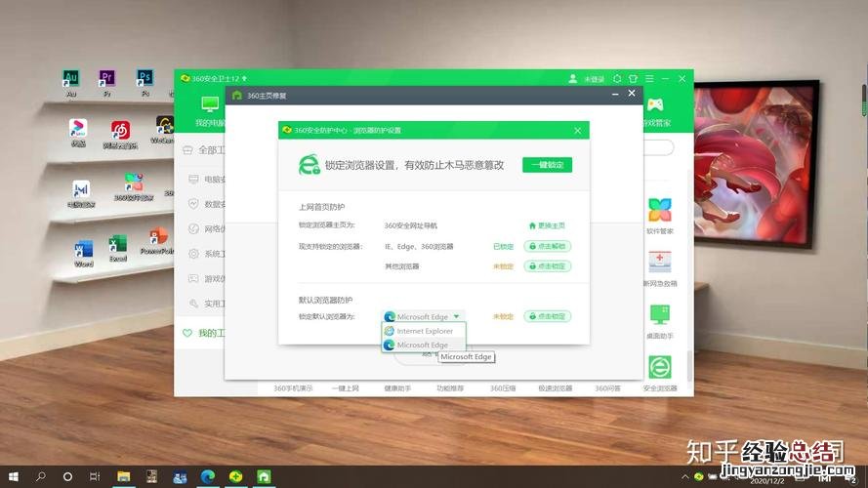Click the 360主页修复 home taskbar icon
Viewport: 868px width, 488px height.
coord(264,476)
